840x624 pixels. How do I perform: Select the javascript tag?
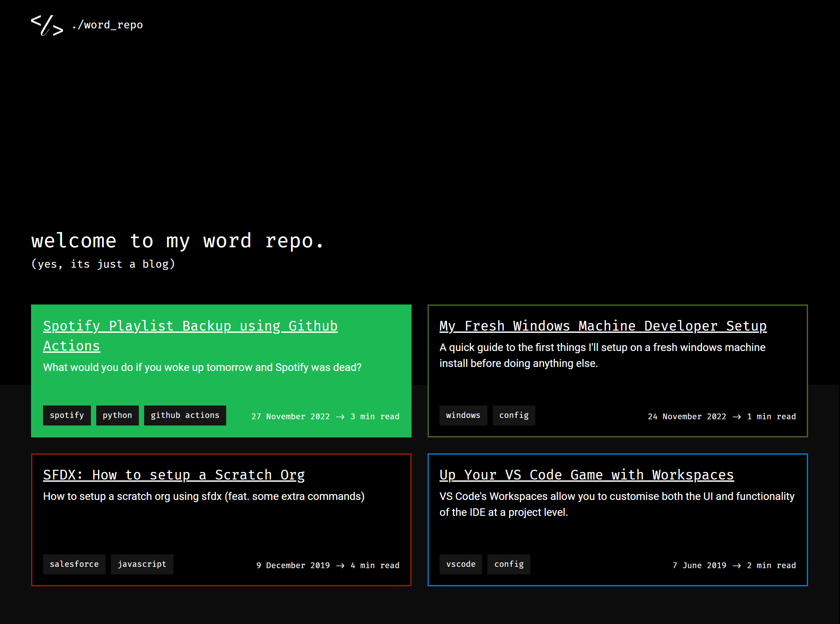pyautogui.click(x=142, y=564)
